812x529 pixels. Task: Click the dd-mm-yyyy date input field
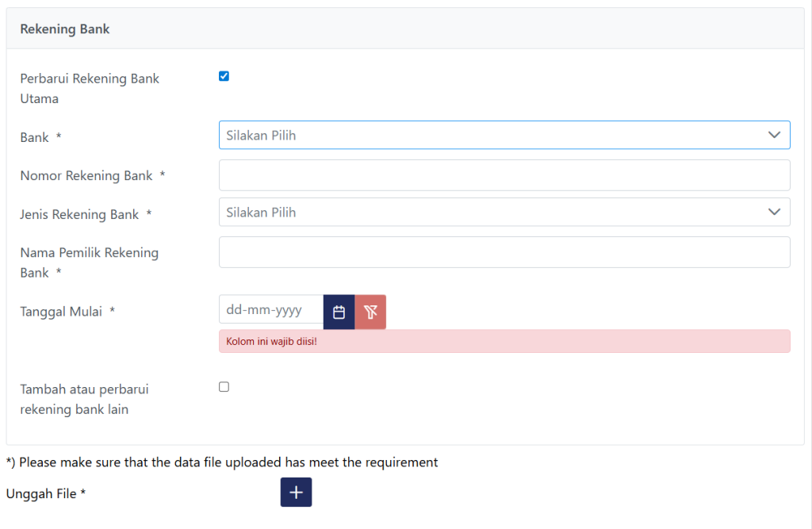[270, 311]
